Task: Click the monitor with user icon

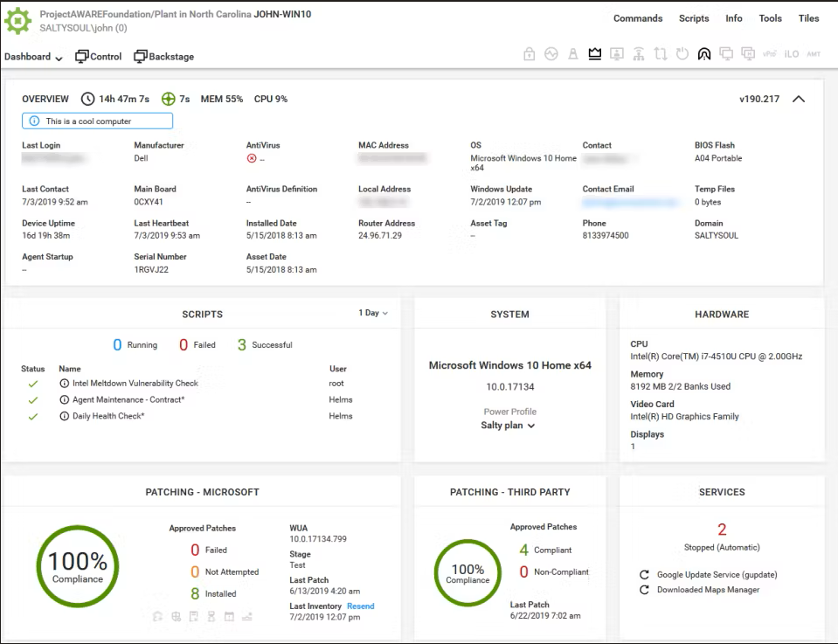Action: (617, 54)
